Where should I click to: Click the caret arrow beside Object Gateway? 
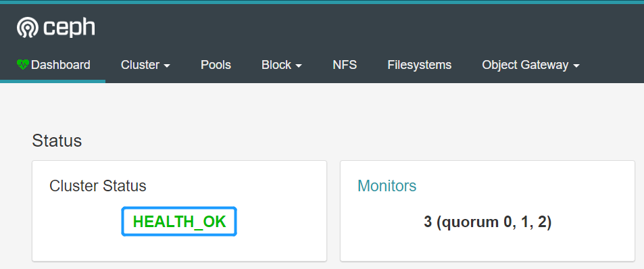(576, 66)
